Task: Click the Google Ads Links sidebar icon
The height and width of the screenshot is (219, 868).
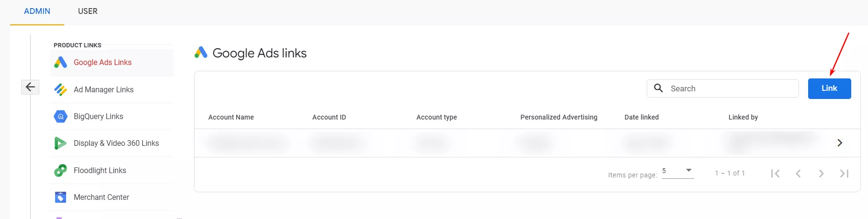Action: coord(60,63)
